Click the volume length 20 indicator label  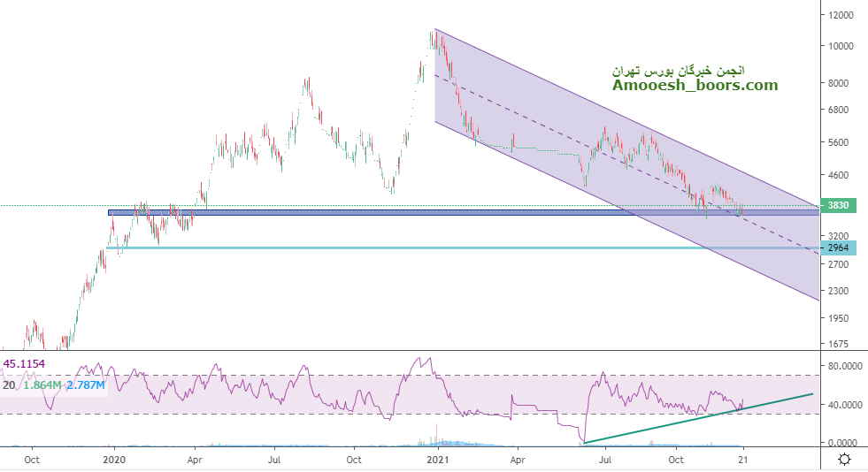point(9,385)
